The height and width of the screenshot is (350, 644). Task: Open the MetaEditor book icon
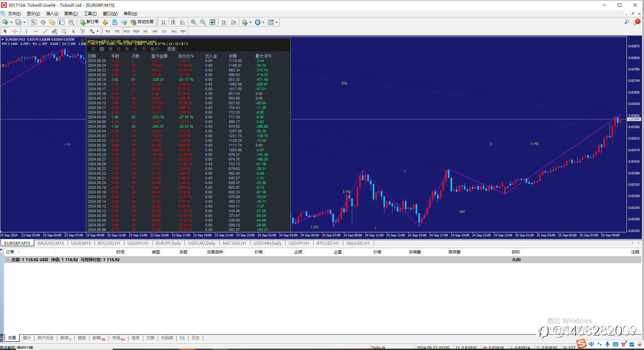click(105, 22)
